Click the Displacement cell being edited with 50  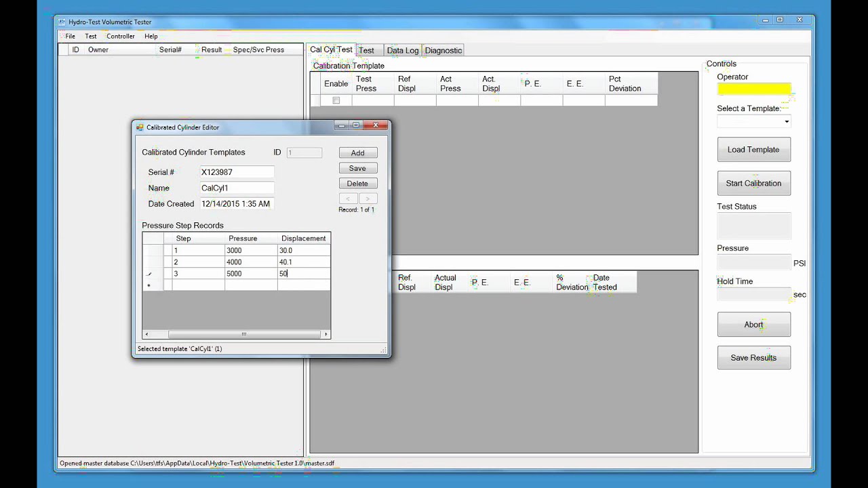click(x=304, y=273)
